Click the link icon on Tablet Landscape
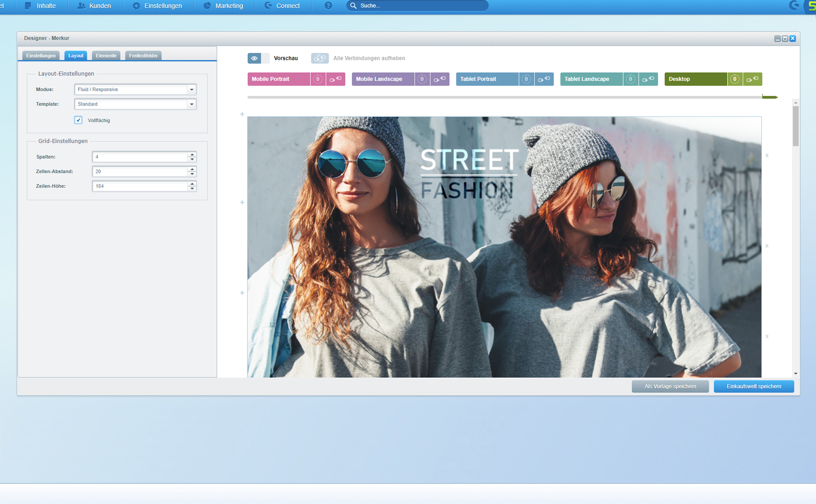The height and width of the screenshot is (504, 816). 648,79
